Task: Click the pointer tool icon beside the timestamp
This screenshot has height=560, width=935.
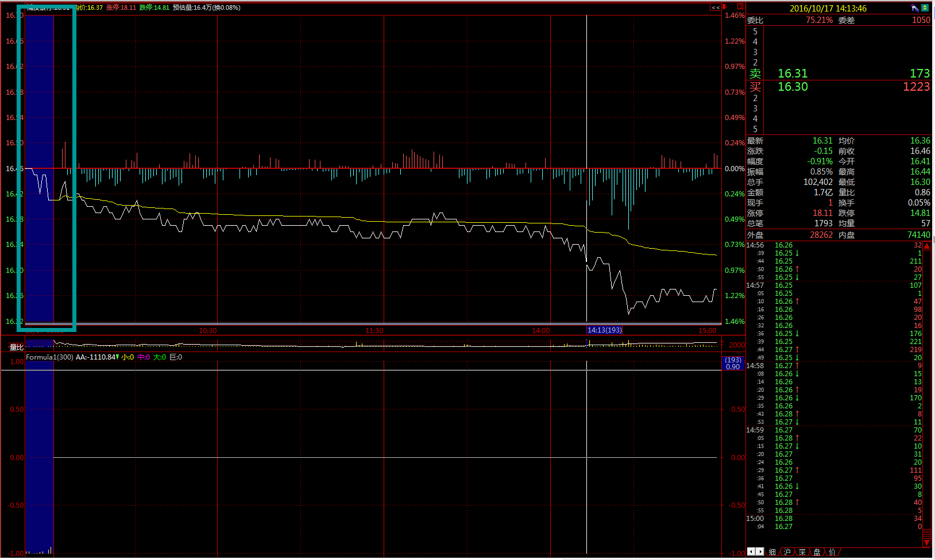Action: click(915, 8)
